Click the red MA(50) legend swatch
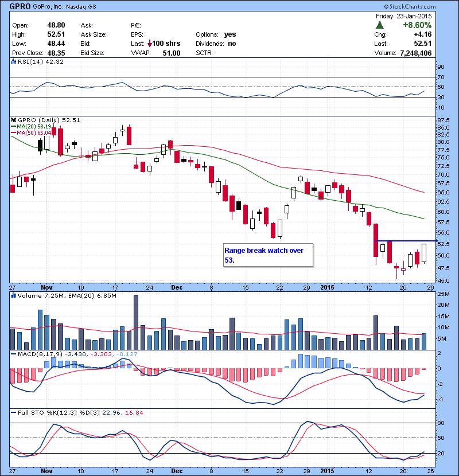The height and width of the screenshot is (476, 459). pos(13,132)
